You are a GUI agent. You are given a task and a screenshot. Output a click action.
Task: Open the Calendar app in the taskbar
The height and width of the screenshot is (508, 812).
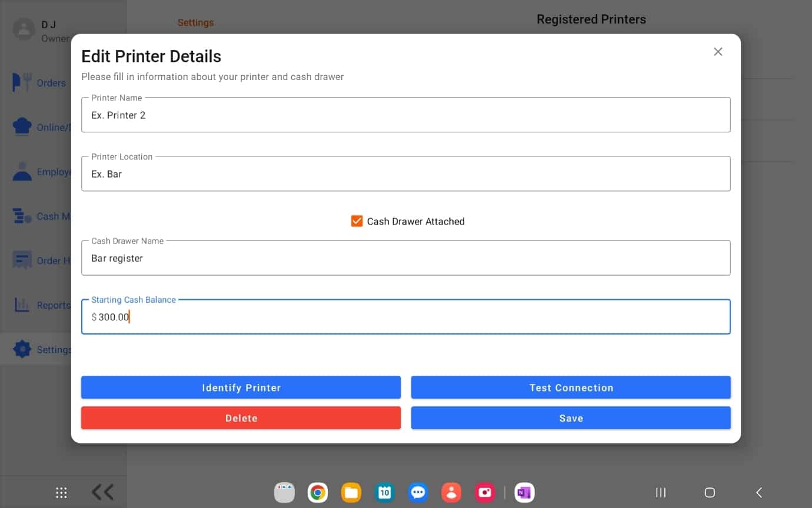pos(385,493)
